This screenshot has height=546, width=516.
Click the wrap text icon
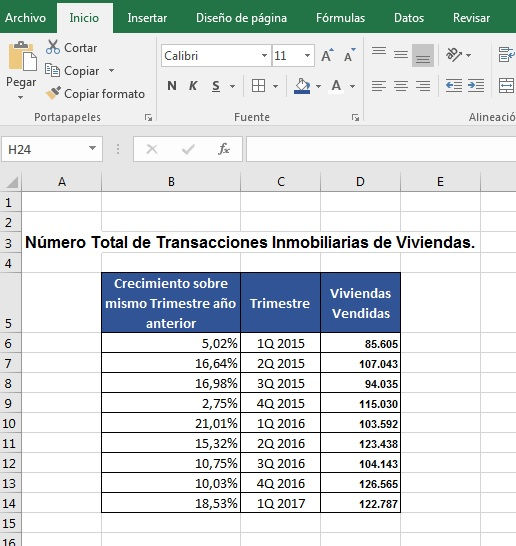(506, 55)
